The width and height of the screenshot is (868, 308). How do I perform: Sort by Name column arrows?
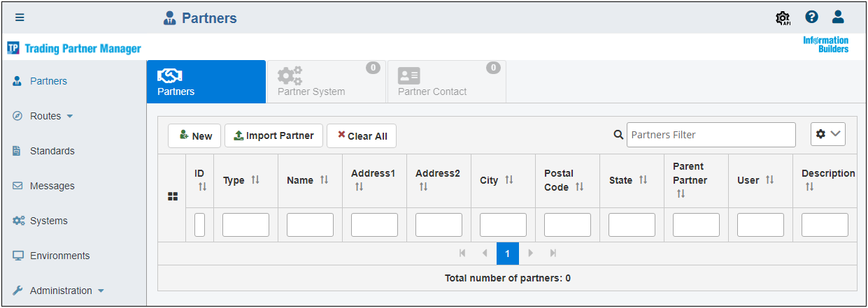(x=324, y=180)
